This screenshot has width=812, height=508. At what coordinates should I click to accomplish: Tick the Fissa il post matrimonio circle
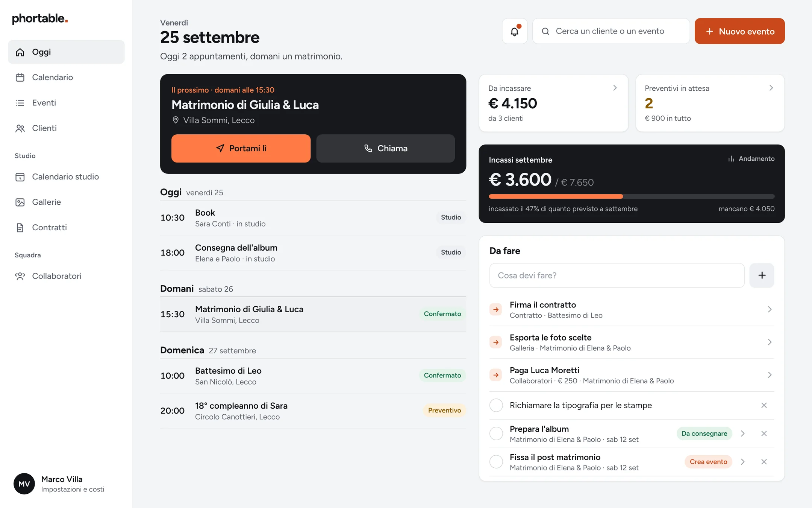tap(496, 462)
